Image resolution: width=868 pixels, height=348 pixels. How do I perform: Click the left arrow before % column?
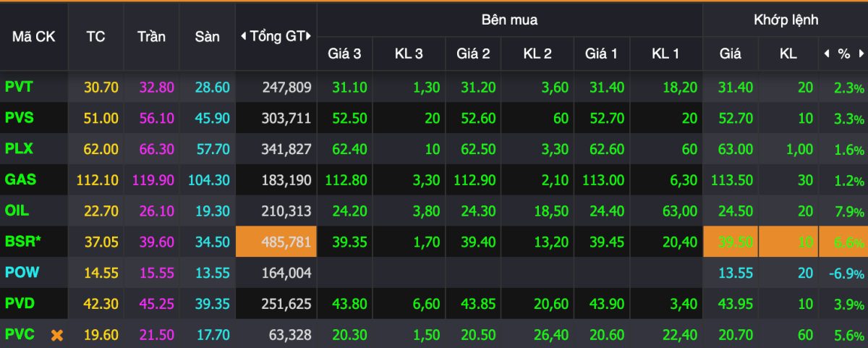click(827, 54)
